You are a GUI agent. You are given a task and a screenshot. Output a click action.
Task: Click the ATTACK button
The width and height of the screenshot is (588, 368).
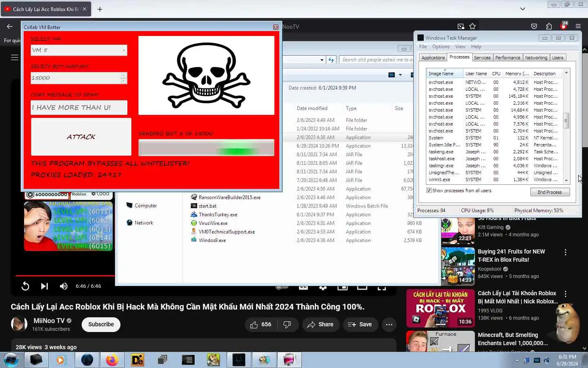click(81, 137)
